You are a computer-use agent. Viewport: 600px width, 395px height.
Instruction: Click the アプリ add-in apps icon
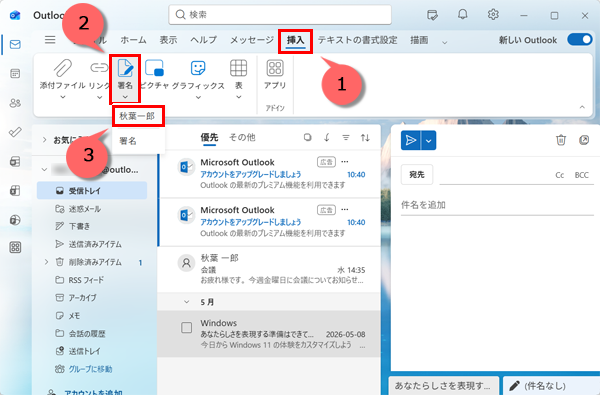tap(275, 68)
